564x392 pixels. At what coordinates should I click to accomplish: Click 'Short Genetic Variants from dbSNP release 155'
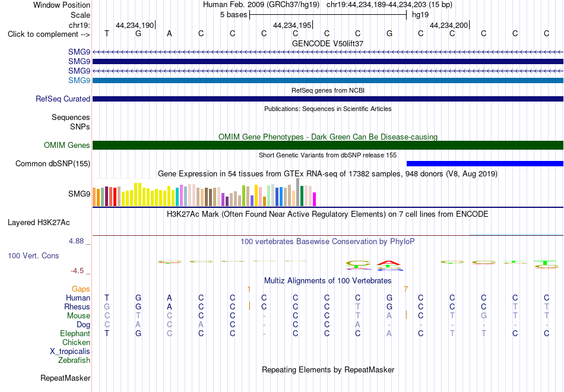coord(328,155)
